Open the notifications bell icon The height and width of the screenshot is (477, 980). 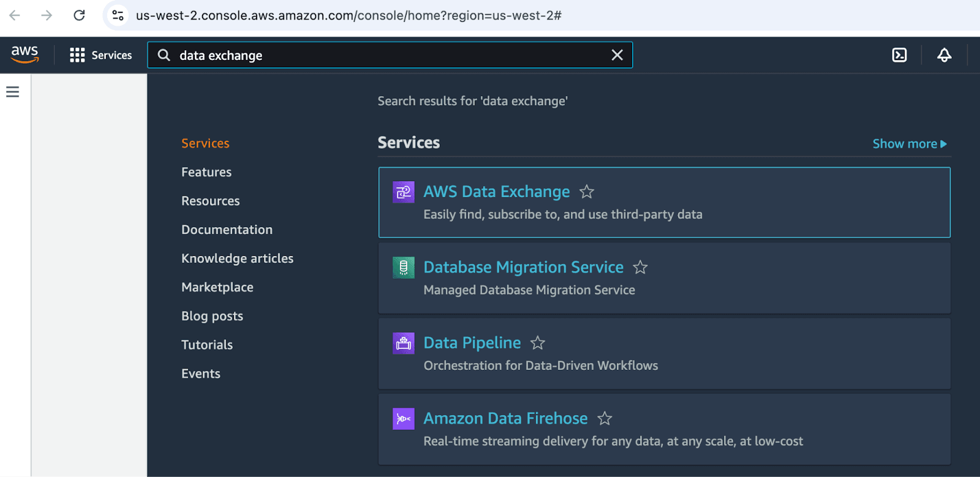(x=944, y=55)
